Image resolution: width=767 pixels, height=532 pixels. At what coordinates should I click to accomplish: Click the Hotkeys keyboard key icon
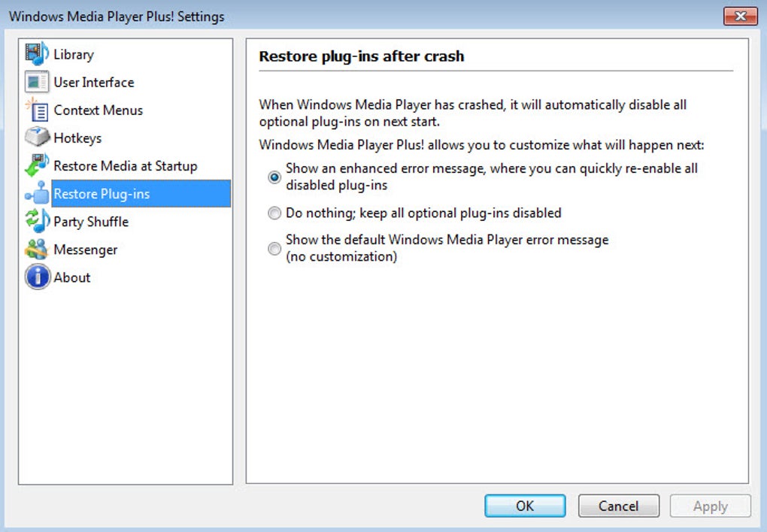[x=37, y=138]
